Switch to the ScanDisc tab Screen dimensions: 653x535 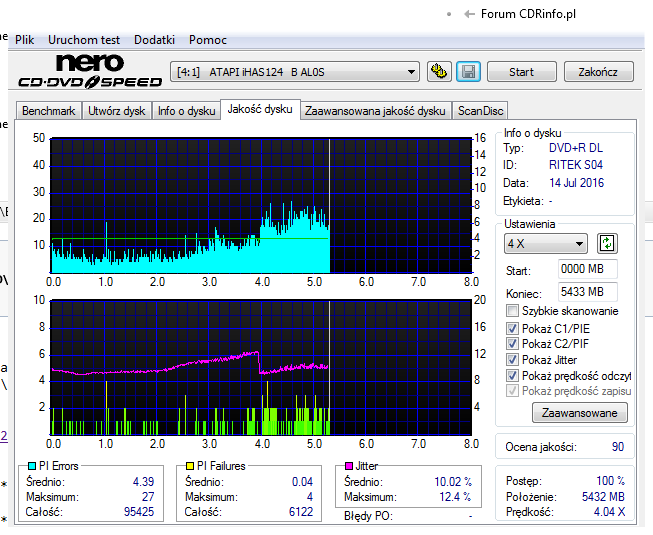(480, 111)
